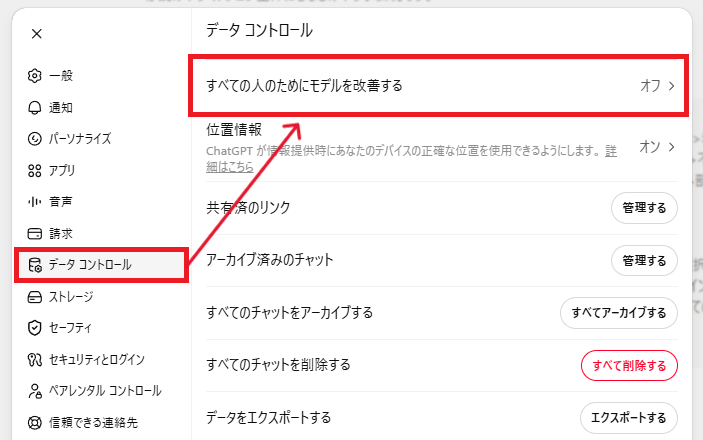The image size is (703, 440).
Task: Select データ コントロール in the sidebar
Action: (101, 265)
